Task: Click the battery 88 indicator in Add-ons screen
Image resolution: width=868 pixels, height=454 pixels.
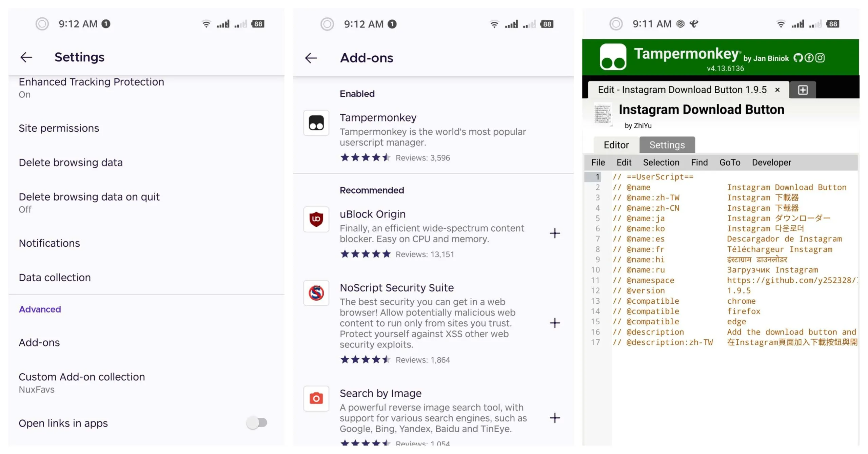Action: pos(547,24)
